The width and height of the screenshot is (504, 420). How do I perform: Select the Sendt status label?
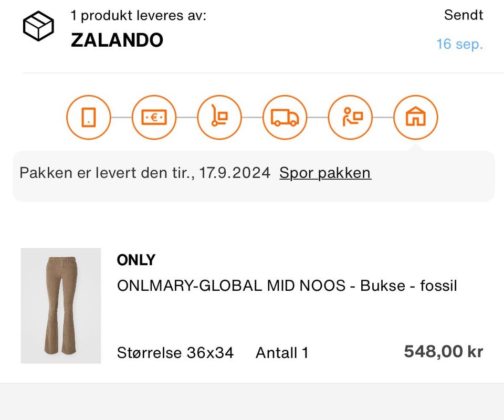click(x=464, y=15)
